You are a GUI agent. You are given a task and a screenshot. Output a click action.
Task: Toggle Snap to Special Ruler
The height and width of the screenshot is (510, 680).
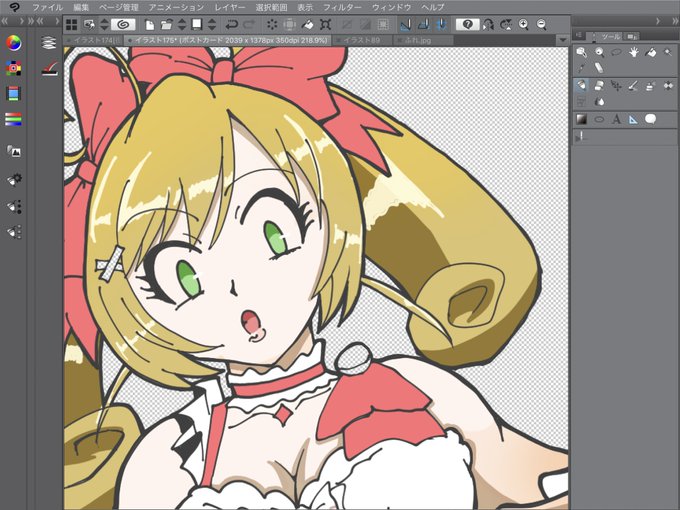pyautogui.click(x=424, y=25)
